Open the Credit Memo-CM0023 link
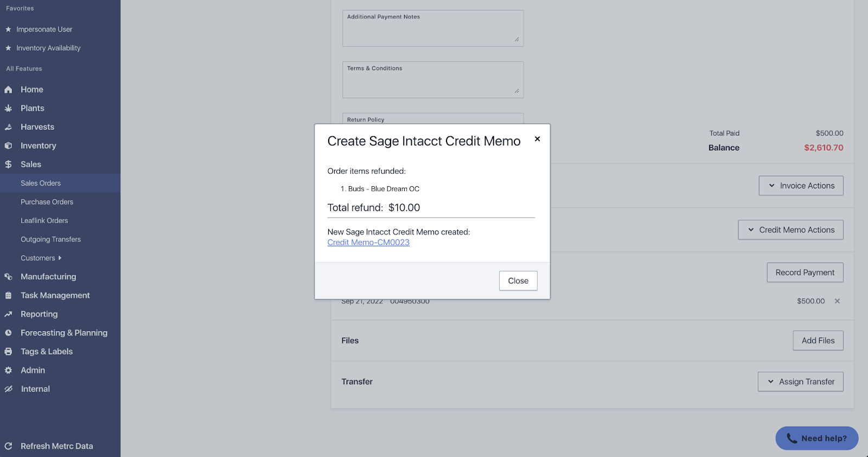The height and width of the screenshot is (457, 868). (x=368, y=243)
